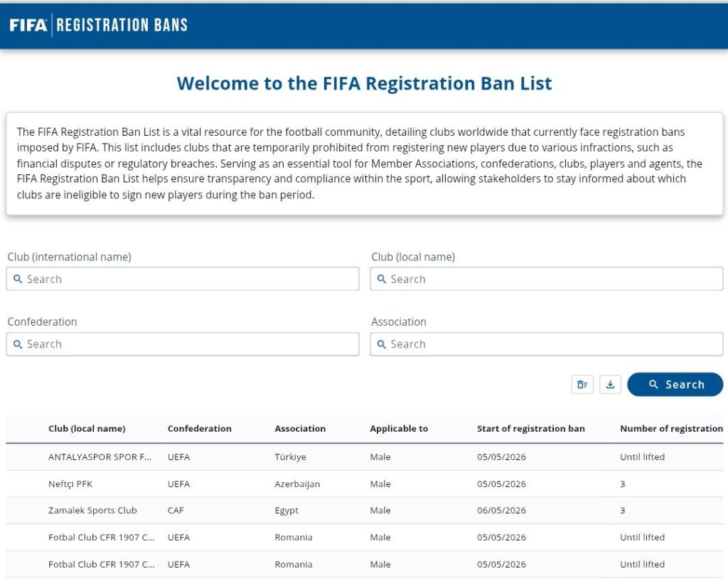The height and width of the screenshot is (581, 728).
Task: Sort by Club (local name) column header
Action: pyautogui.click(x=87, y=429)
